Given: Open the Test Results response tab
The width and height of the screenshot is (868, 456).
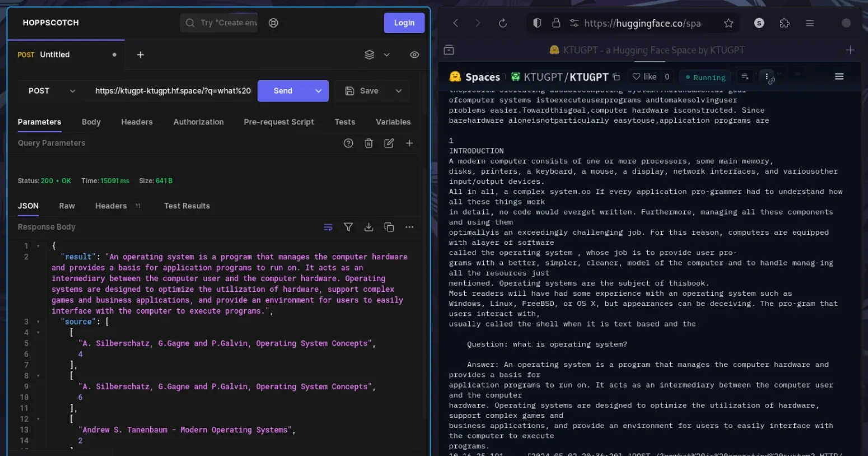Looking at the screenshot, I should (187, 206).
